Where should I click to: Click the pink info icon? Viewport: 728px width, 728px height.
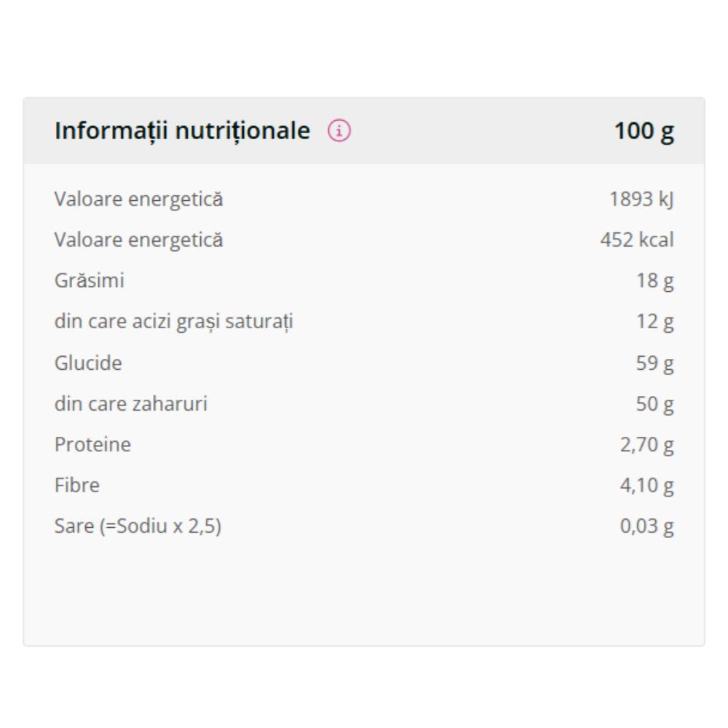(339, 130)
